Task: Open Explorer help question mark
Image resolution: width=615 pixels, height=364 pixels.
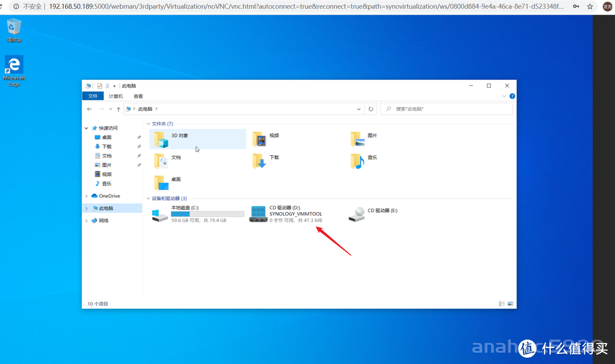Action: [x=512, y=96]
